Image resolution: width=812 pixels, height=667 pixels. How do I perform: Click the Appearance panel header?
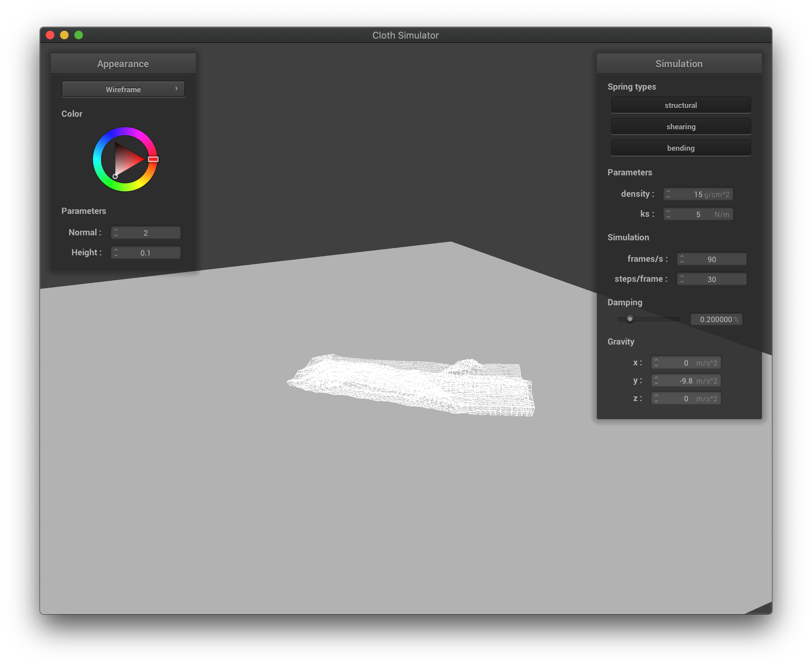(123, 64)
